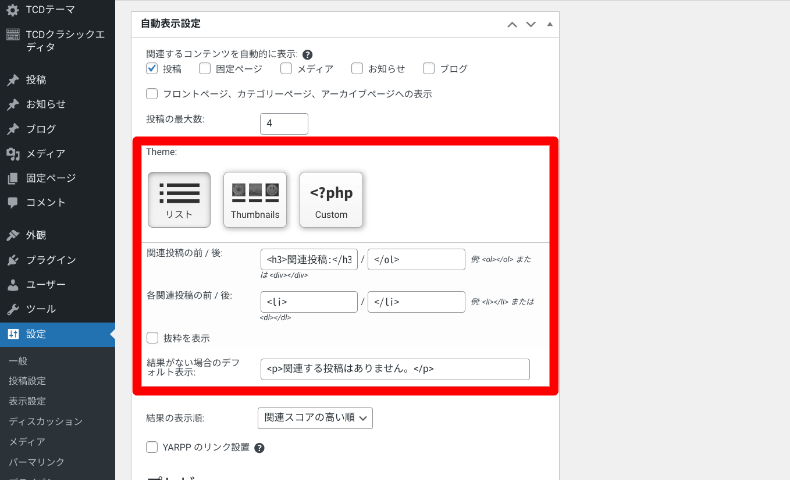Open パーマリンク settings submenu

36,462
